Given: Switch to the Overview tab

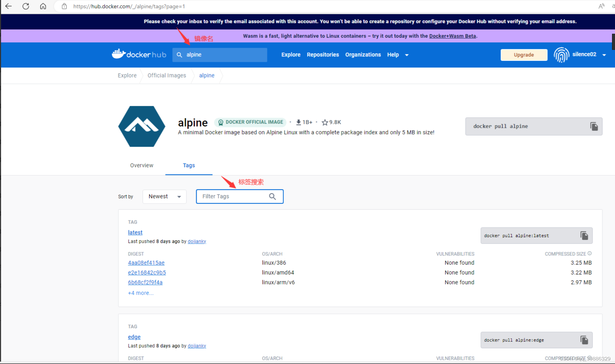Looking at the screenshot, I should (x=141, y=165).
